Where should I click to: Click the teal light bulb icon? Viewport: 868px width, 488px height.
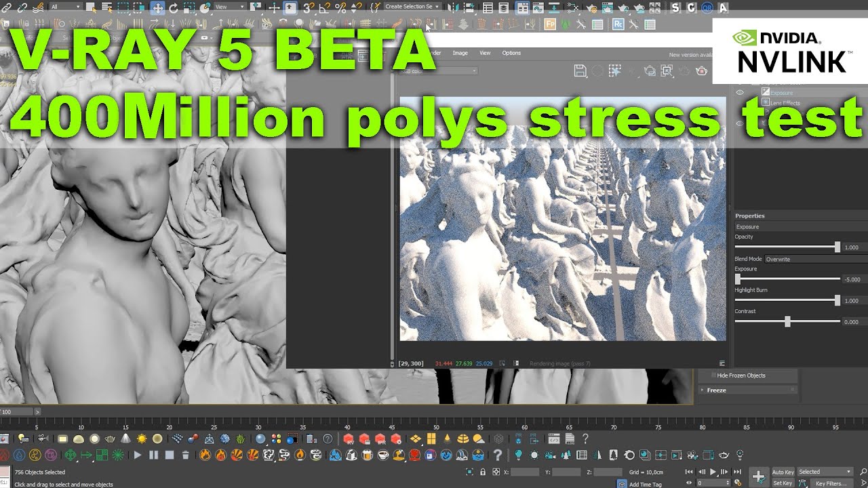pos(518,455)
